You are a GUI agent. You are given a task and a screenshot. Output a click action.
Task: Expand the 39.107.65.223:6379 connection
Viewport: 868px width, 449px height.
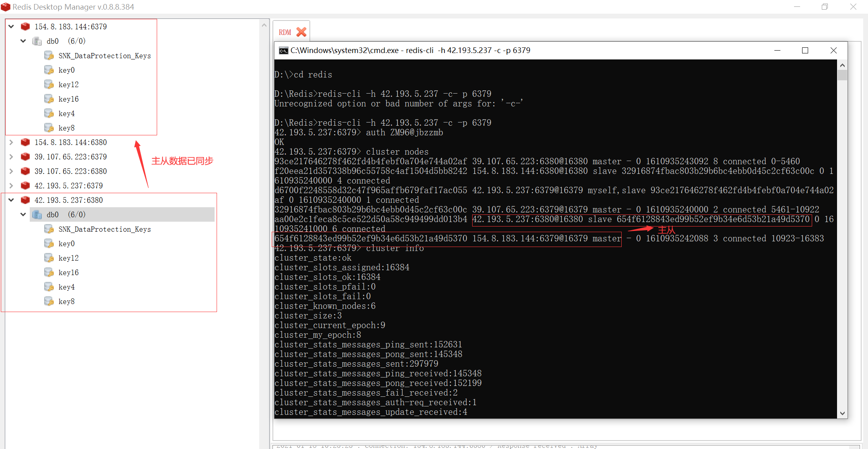click(x=11, y=157)
